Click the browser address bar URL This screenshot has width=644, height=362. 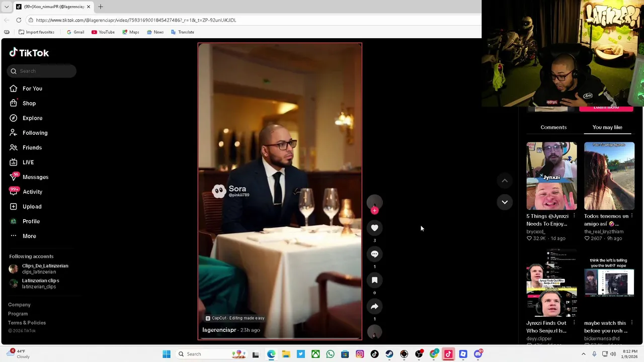pyautogui.click(x=136, y=20)
